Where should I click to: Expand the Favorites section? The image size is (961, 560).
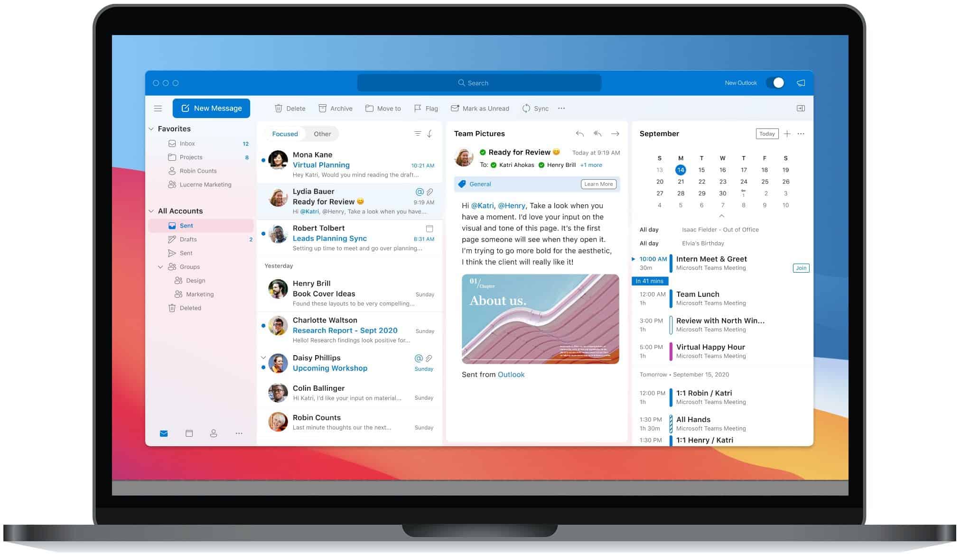pyautogui.click(x=152, y=129)
